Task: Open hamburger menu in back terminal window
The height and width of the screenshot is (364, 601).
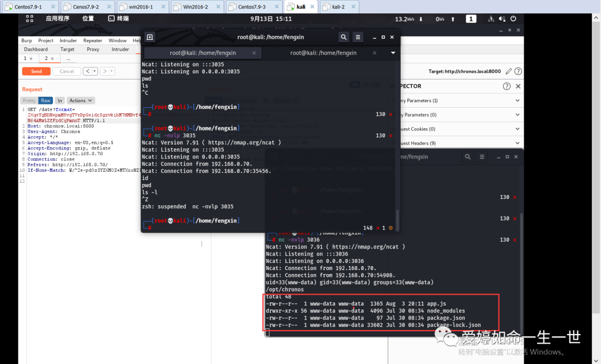Action: click(x=482, y=157)
